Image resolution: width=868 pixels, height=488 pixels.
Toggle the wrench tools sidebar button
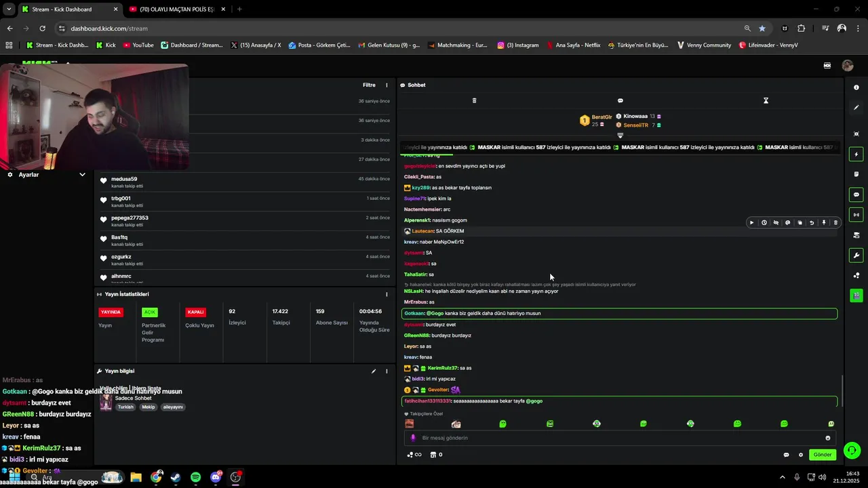click(856, 256)
